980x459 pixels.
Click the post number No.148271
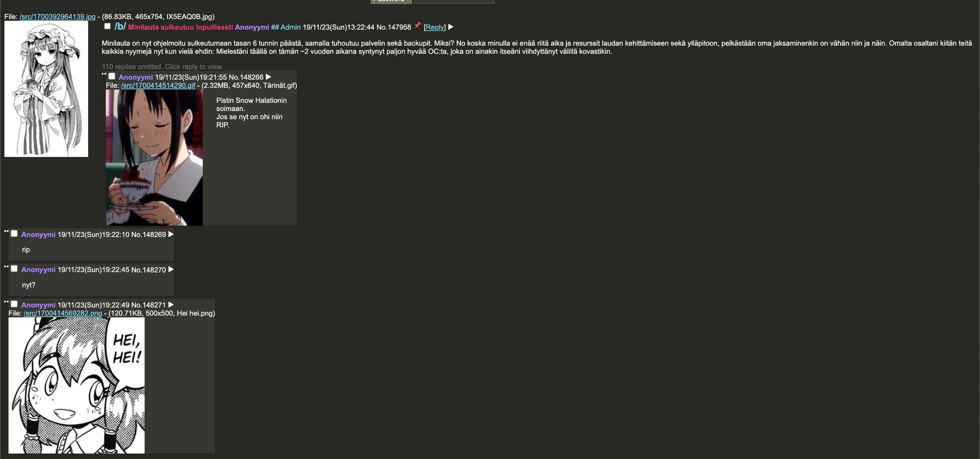pyautogui.click(x=148, y=305)
